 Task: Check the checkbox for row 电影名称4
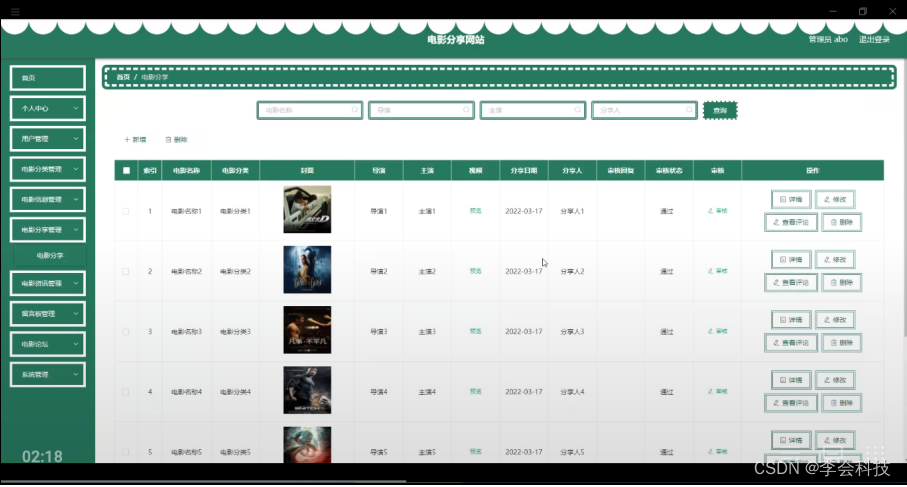pos(126,392)
